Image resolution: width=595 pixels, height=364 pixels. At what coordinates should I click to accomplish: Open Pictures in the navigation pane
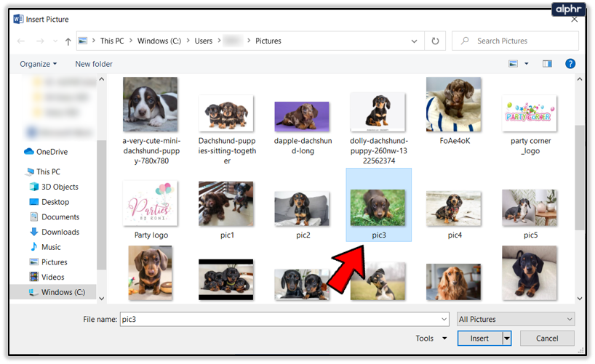[x=48, y=262]
